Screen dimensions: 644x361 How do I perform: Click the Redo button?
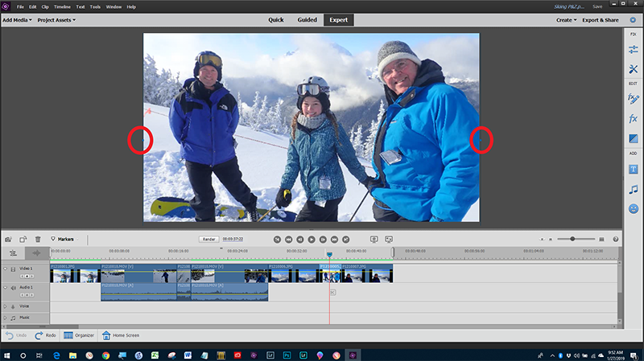46,335
